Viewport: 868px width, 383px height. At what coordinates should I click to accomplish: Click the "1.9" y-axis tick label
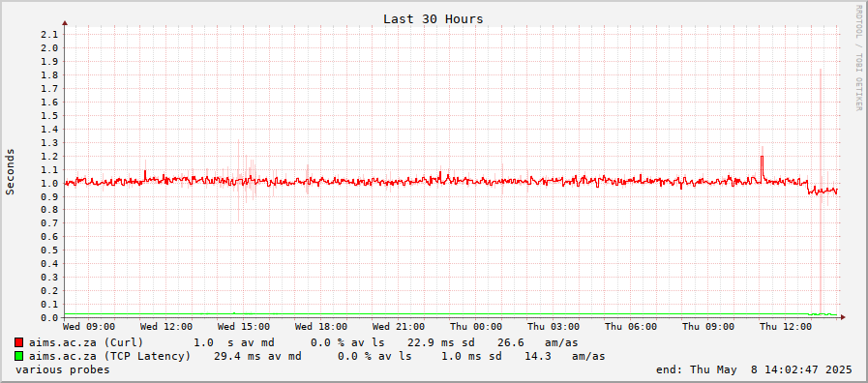point(48,62)
